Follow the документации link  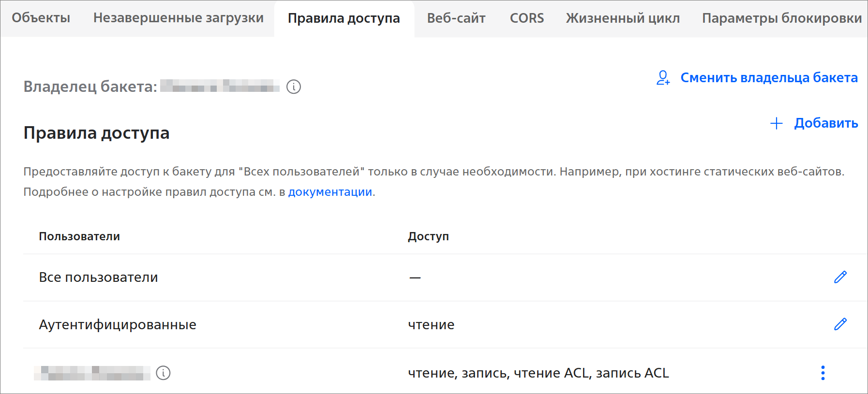[x=330, y=192]
